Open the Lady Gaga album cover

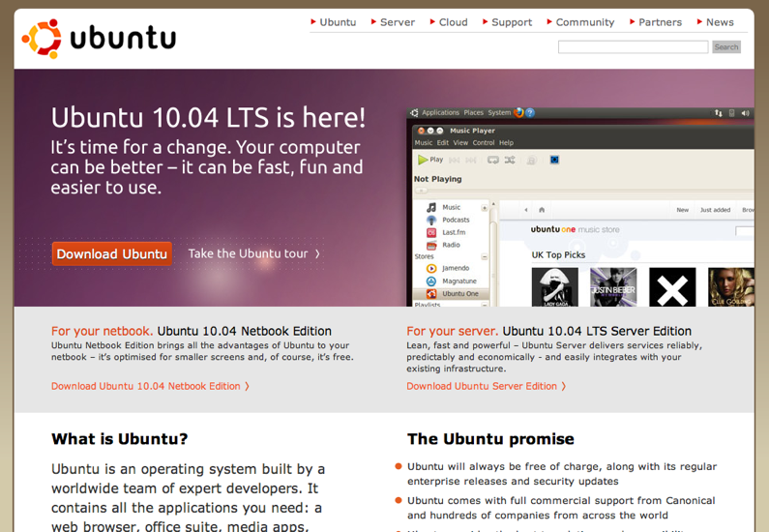[x=554, y=287]
